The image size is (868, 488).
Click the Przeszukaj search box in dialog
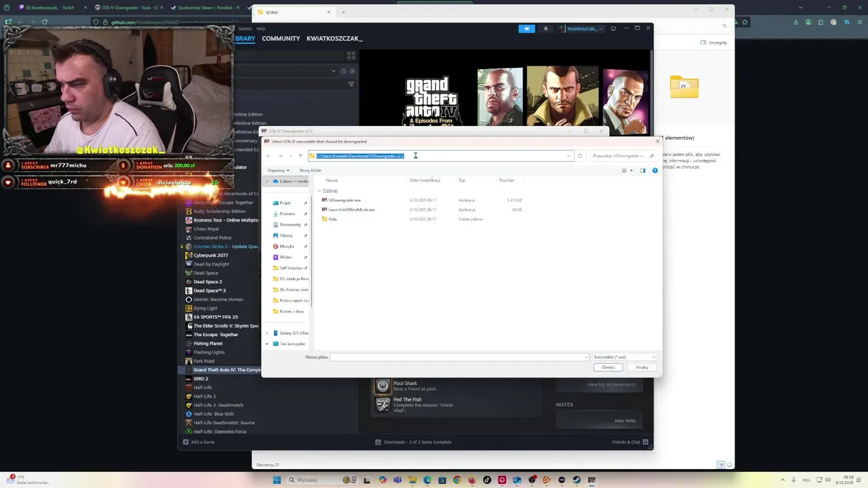[622, 156]
